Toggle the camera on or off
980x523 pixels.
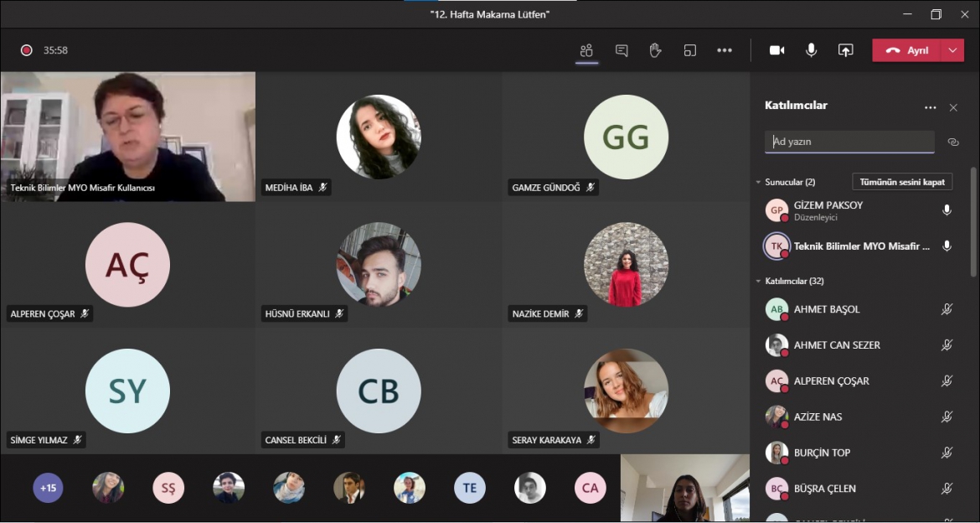click(777, 50)
